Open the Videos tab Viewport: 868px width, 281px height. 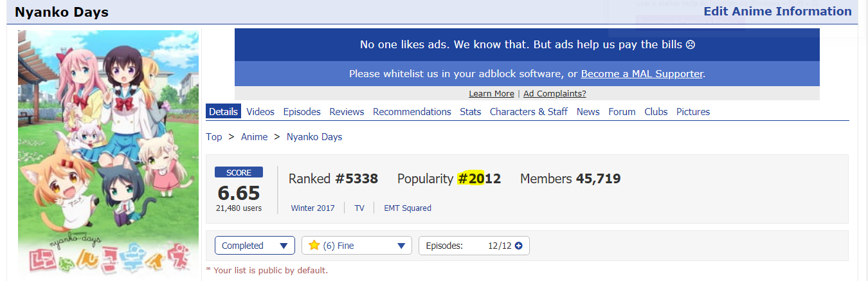[260, 111]
